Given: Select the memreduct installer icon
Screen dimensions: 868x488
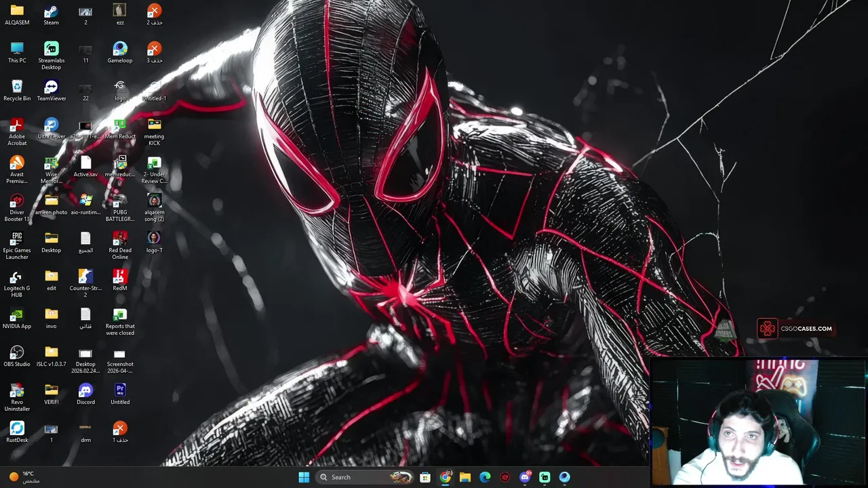Looking at the screenshot, I should (x=120, y=166).
